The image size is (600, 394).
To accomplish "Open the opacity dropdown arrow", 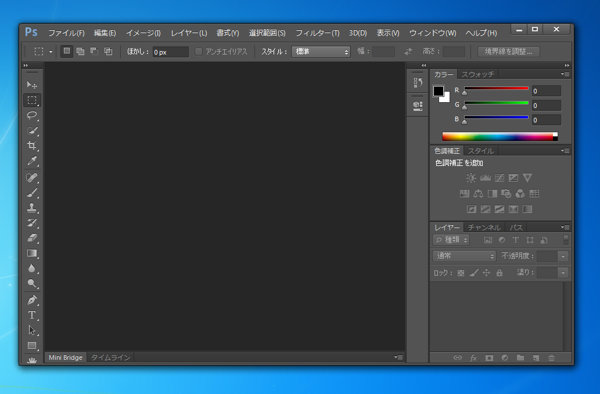I will [x=563, y=256].
